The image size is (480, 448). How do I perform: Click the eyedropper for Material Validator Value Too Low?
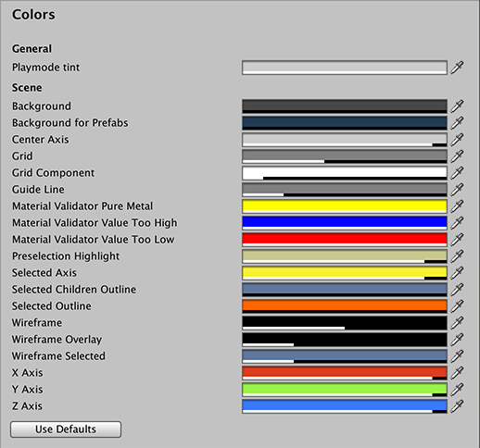click(x=457, y=240)
